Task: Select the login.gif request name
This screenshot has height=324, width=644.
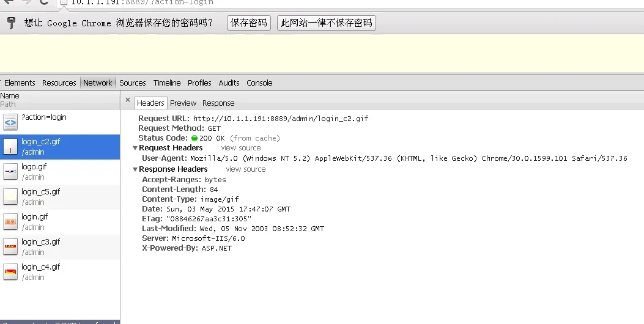Action: click(x=34, y=217)
